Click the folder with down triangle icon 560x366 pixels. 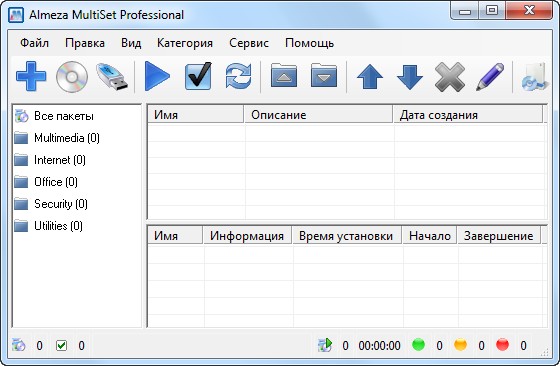324,75
